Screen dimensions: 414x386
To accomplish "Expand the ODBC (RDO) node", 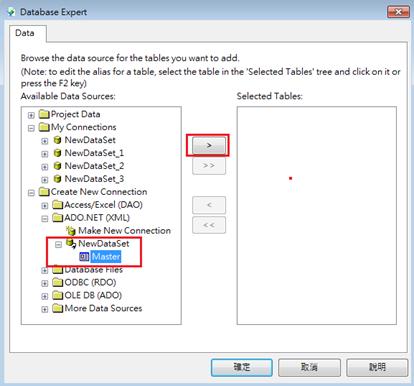I will click(x=45, y=284).
